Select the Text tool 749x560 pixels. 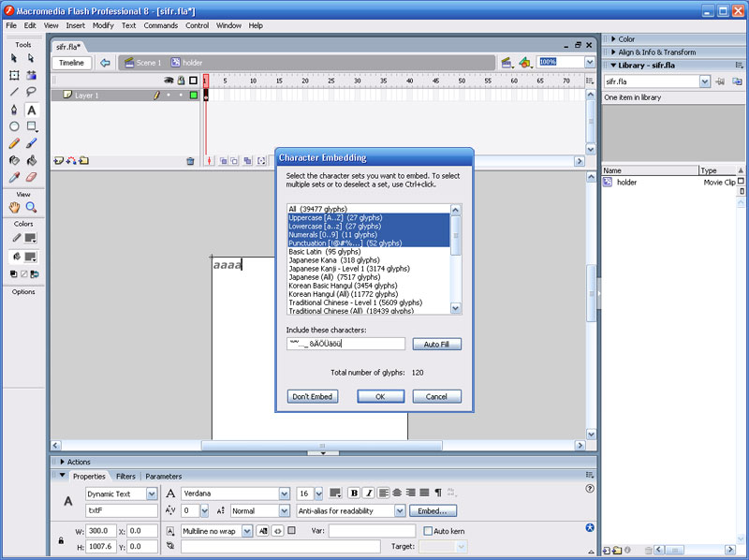[x=31, y=110]
